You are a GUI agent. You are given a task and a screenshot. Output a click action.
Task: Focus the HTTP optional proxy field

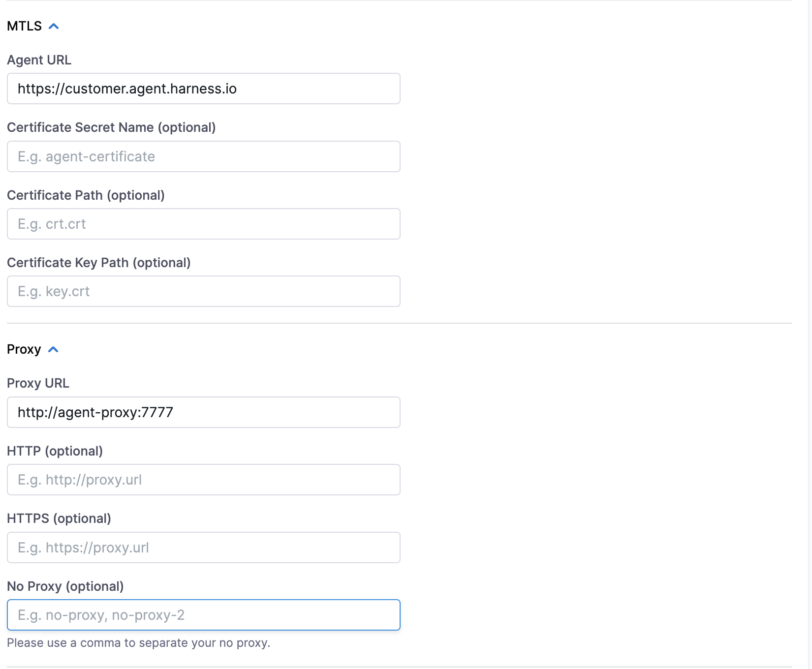pyautogui.click(x=203, y=480)
